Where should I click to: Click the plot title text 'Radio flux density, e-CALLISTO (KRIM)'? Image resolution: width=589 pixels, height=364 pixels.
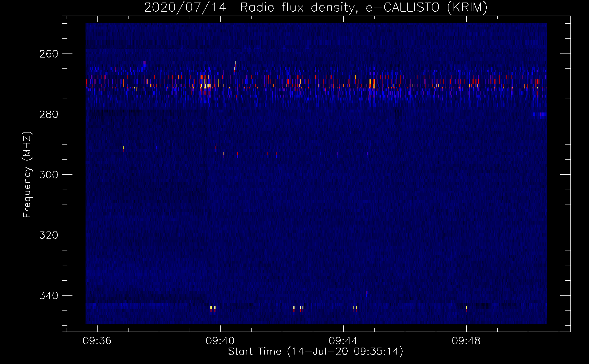363,7
